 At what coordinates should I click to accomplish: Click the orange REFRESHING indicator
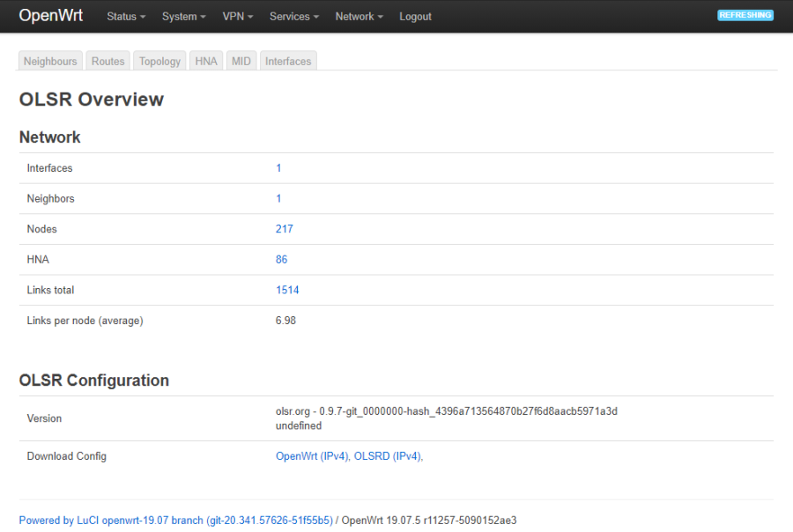[745, 14]
